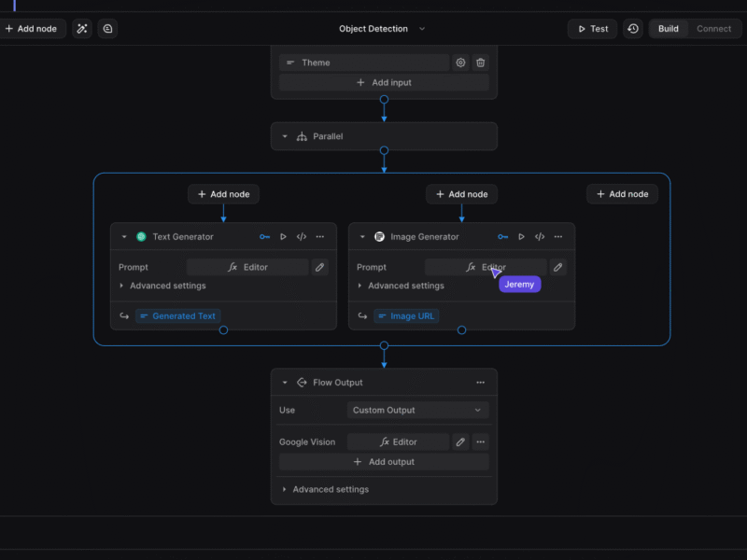Click the magic wand icon in top toolbar
The width and height of the screenshot is (747, 560).
point(82,29)
